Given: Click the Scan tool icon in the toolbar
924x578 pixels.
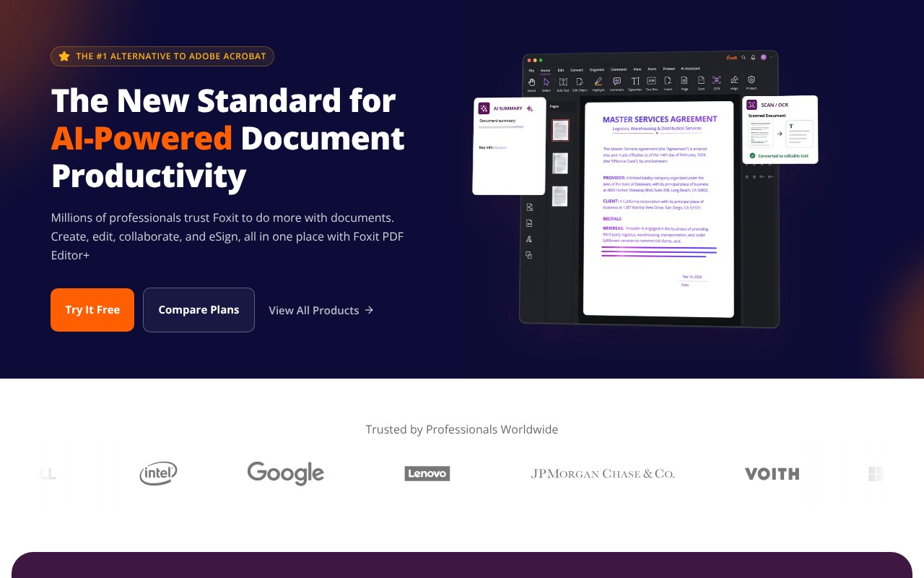Looking at the screenshot, I should coord(701,81).
